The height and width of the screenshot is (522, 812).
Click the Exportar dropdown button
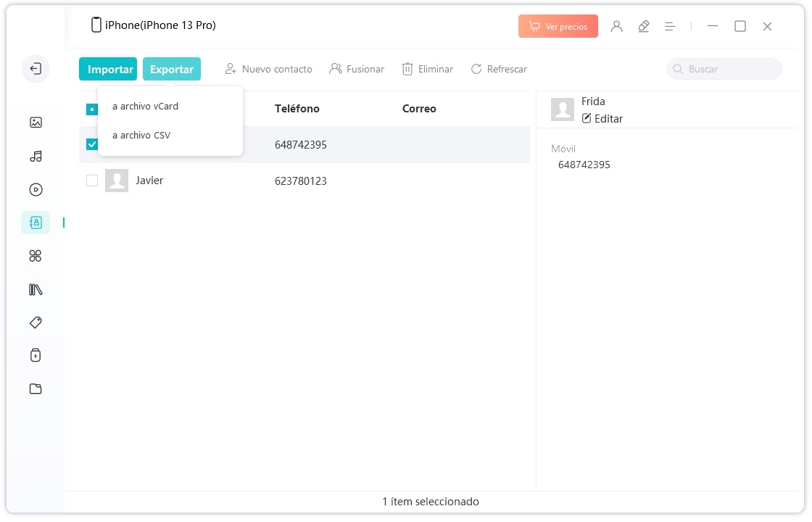[x=173, y=70]
